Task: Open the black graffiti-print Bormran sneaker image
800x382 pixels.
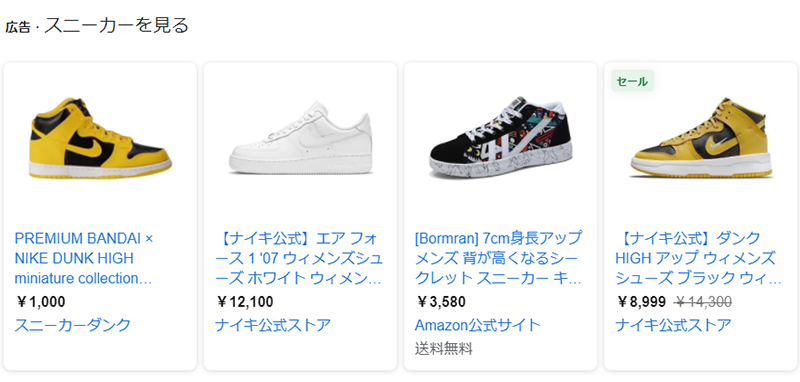Action: (501, 137)
